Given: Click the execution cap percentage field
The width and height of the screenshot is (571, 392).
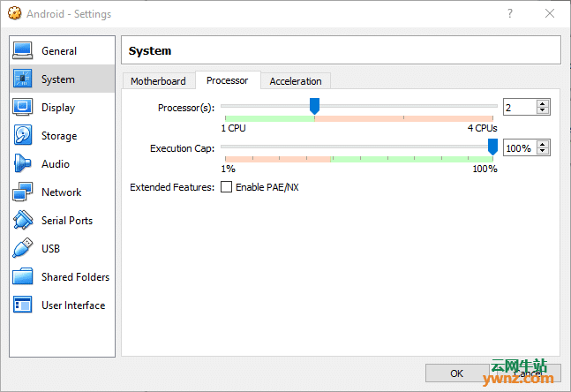Looking at the screenshot, I should click(520, 148).
